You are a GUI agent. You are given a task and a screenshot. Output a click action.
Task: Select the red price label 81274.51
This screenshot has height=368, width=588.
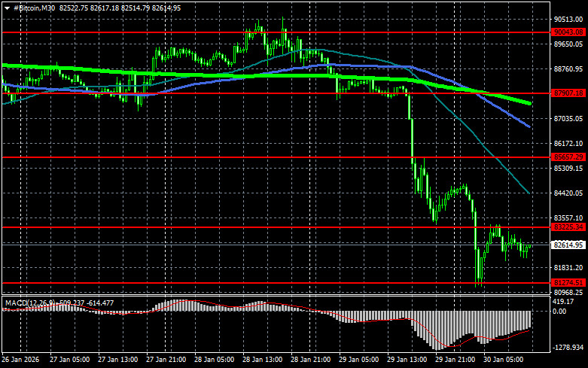coord(568,282)
